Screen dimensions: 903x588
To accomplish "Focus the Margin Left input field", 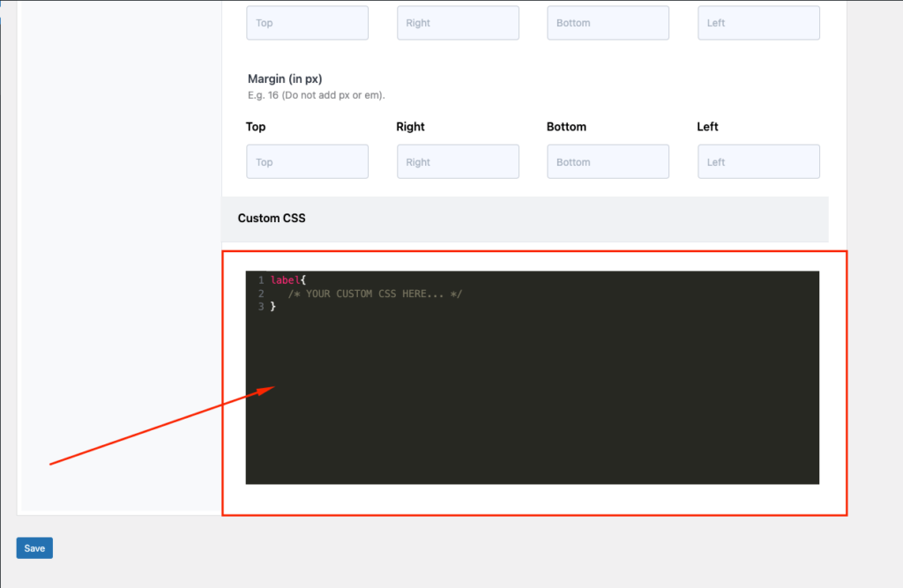I will pos(758,162).
